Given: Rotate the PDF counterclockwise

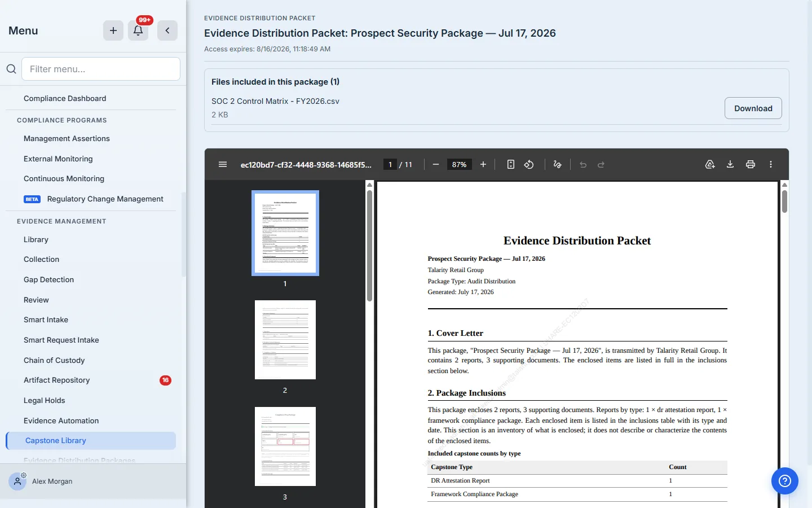Looking at the screenshot, I should pyautogui.click(x=529, y=164).
